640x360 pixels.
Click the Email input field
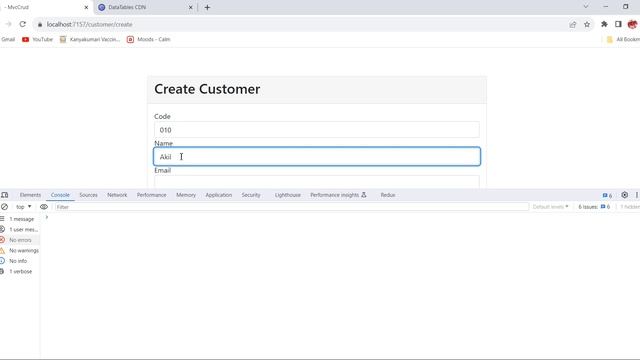317,182
